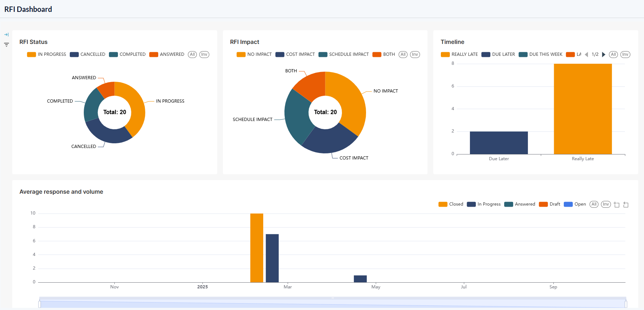Hide In Progress series in volume chart legend
This screenshot has height=310, width=644.
pos(484,204)
